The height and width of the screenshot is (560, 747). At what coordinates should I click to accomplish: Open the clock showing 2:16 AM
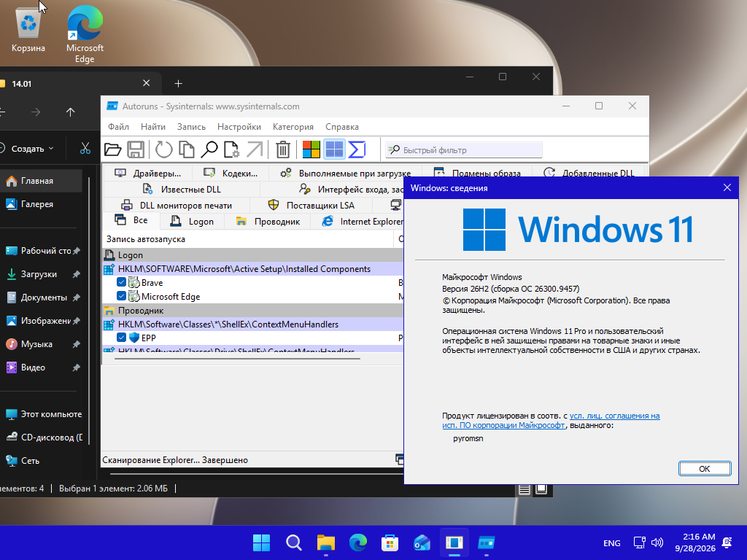pos(695,542)
